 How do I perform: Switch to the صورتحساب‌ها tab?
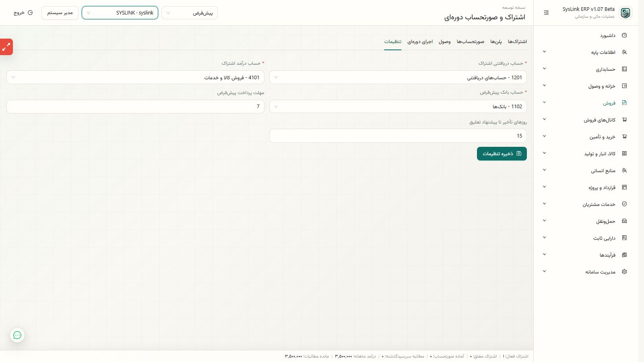click(x=471, y=41)
